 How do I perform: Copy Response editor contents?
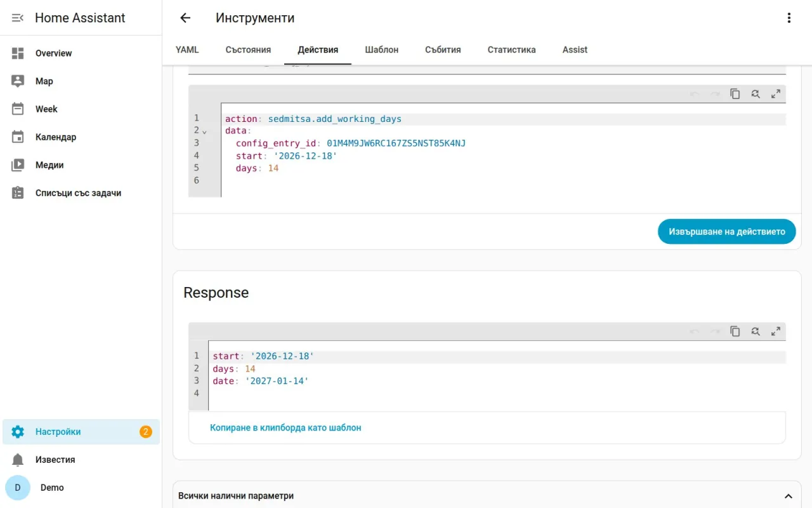(735, 331)
